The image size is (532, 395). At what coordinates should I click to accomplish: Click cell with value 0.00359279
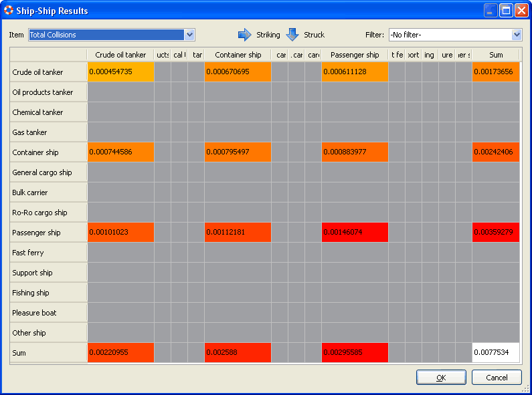pos(496,233)
